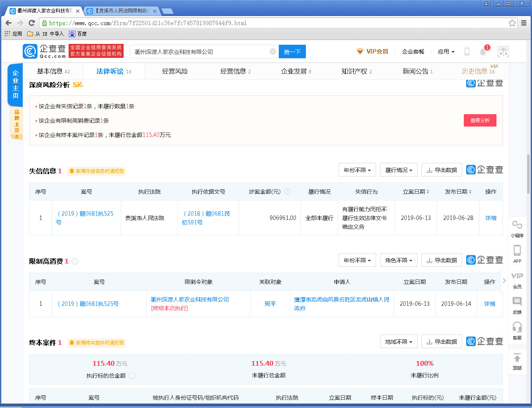Open the 应用 apps shortcut

pos(13,34)
